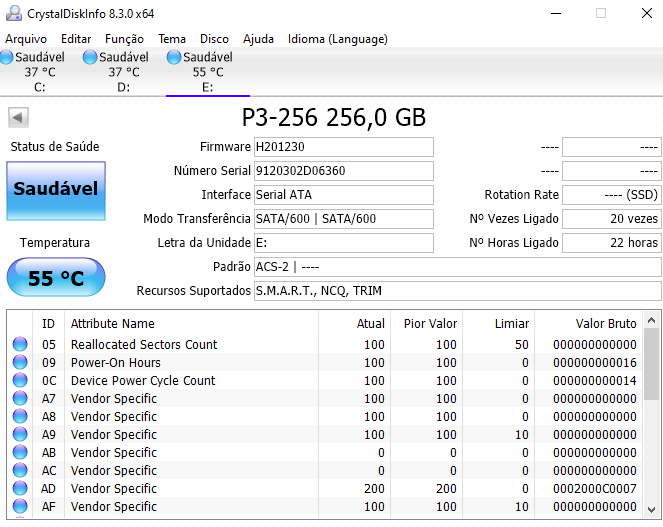Click the scroll up arrow of attribute list
Screen dimensions: 663x527
(652, 321)
